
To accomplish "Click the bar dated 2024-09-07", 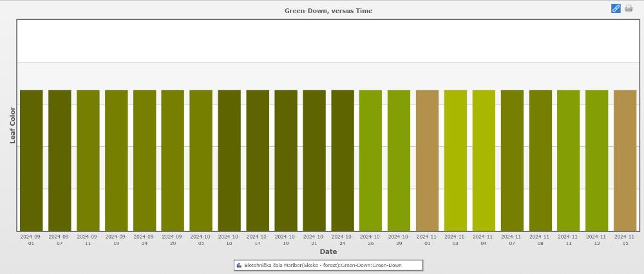I will 60,160.
